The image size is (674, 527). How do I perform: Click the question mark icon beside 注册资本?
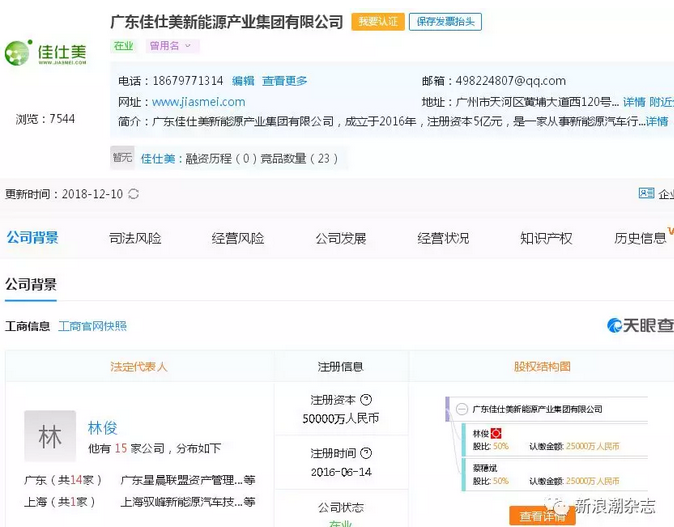(x=366, y=400)
